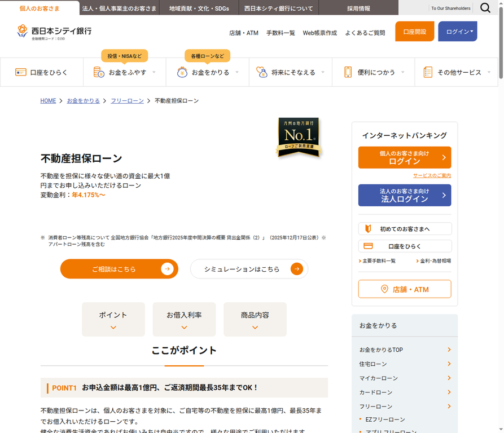Open the 採用情報 tab
Image resolution: width=504 pixels, height=433 pixels.
coord(358,8)
